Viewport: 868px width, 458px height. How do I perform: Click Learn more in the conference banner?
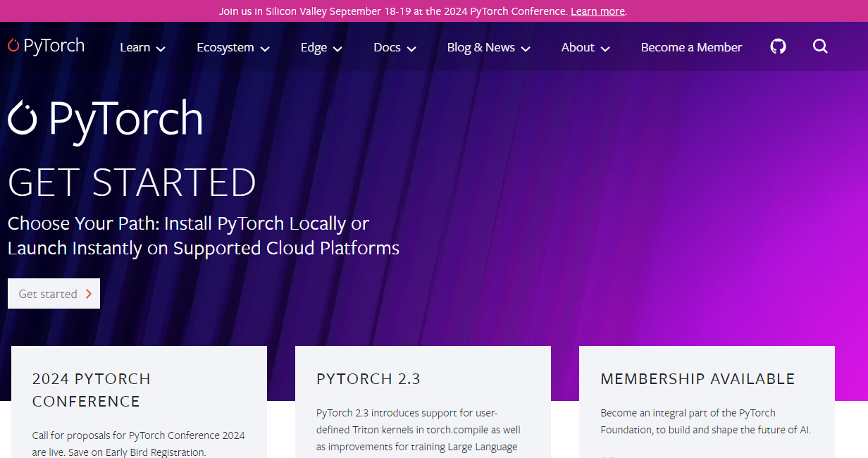(597, 11)
